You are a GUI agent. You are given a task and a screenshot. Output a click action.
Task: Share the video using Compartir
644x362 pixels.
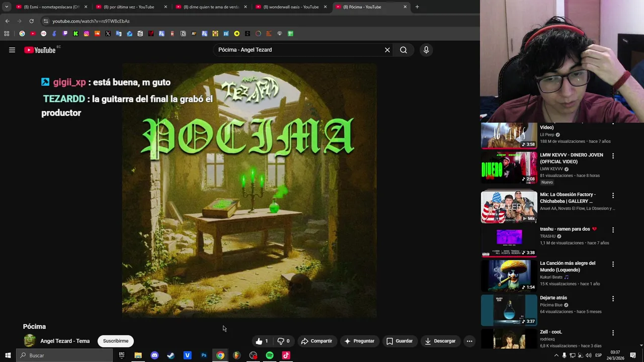[316, 341]
